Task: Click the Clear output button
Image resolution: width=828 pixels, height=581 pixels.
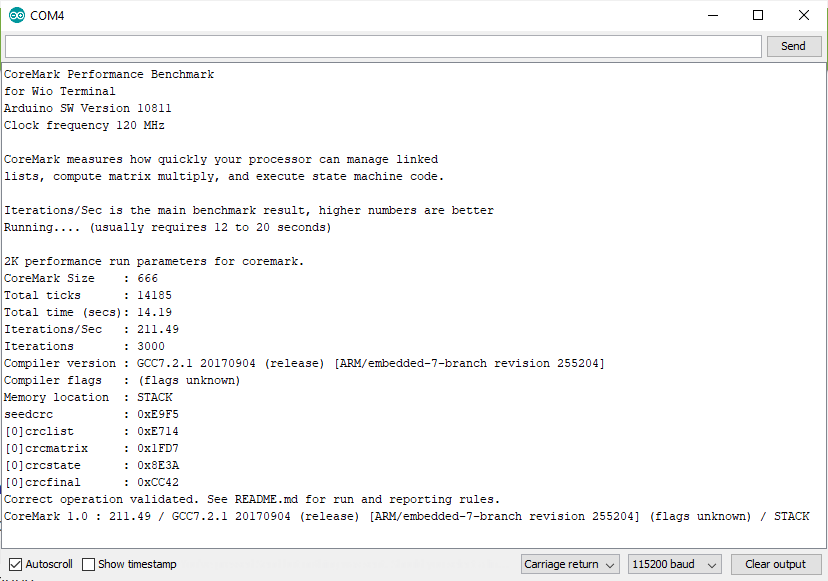Action: [x=776, y=564]
